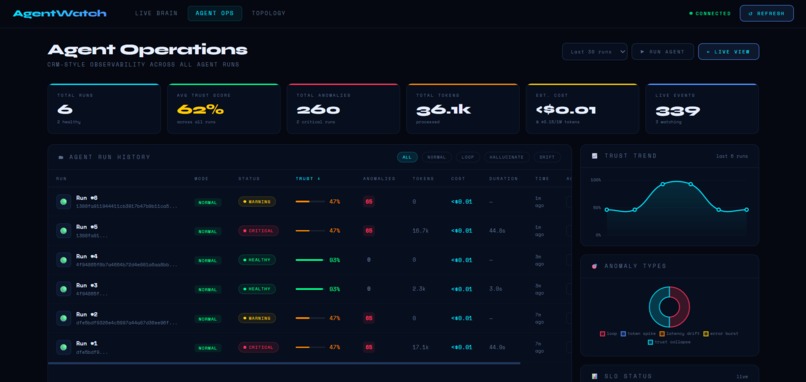806x382 pixels.
Task: Toggle the token spike legend swatch
Action: coord(624,334)
